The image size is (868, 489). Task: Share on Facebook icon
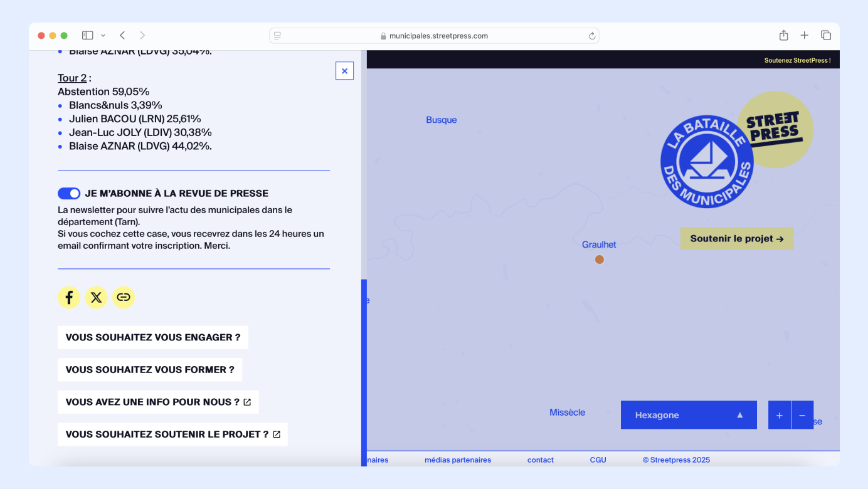point(69,297)
